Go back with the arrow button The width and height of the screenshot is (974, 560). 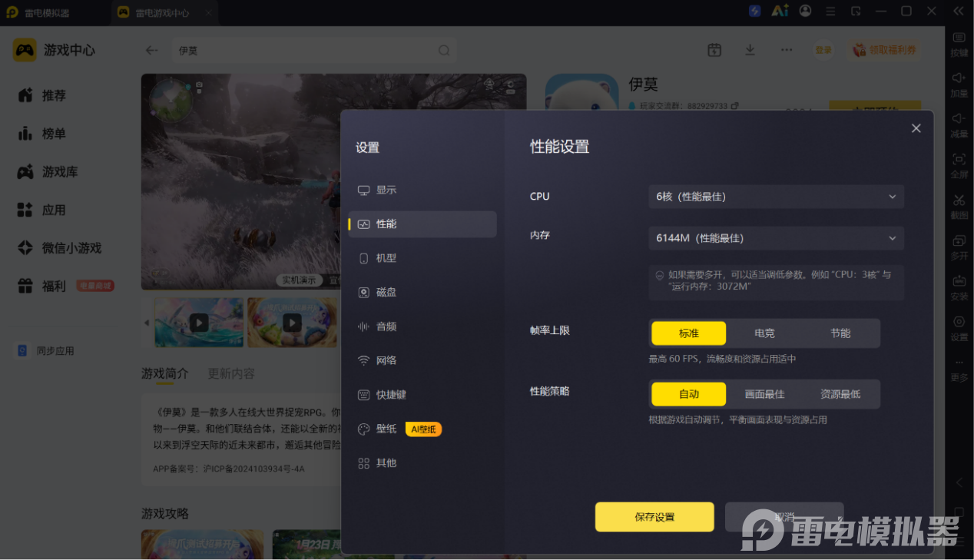pyautogui.click(x=151, y=50)
